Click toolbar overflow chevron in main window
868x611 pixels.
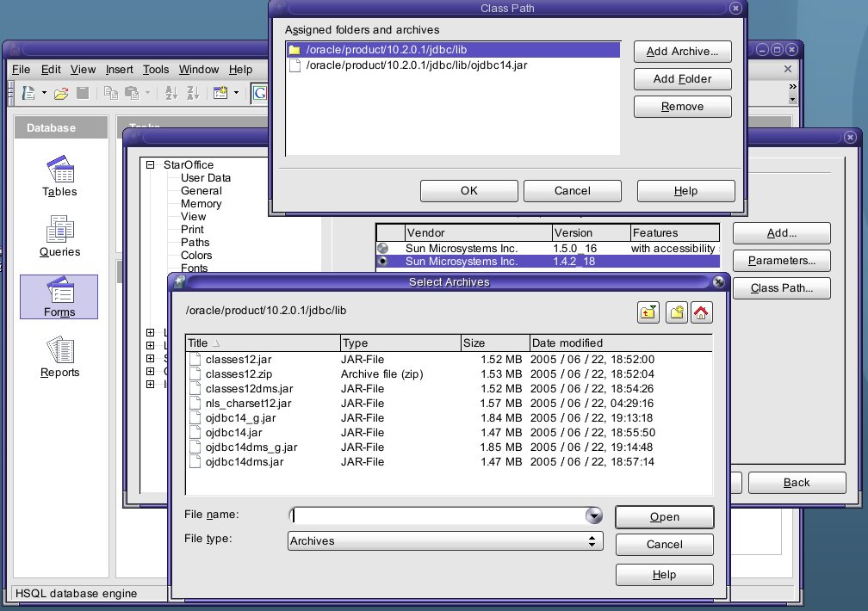click(793, 86)
